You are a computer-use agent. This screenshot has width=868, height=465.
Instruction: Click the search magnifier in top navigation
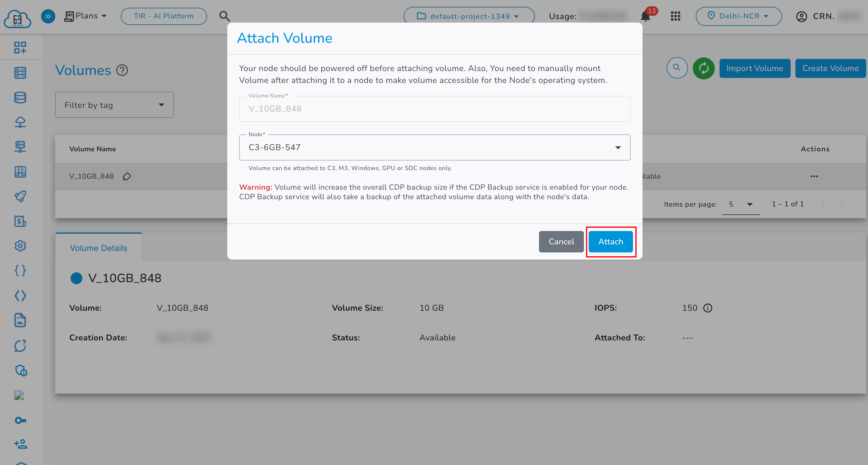224,16
